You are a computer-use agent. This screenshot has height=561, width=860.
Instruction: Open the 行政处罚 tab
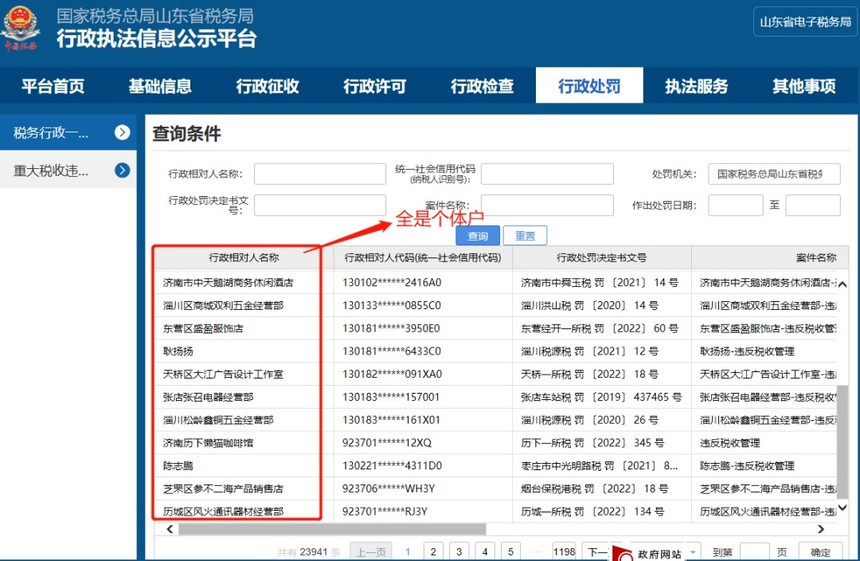click(588, 86)
